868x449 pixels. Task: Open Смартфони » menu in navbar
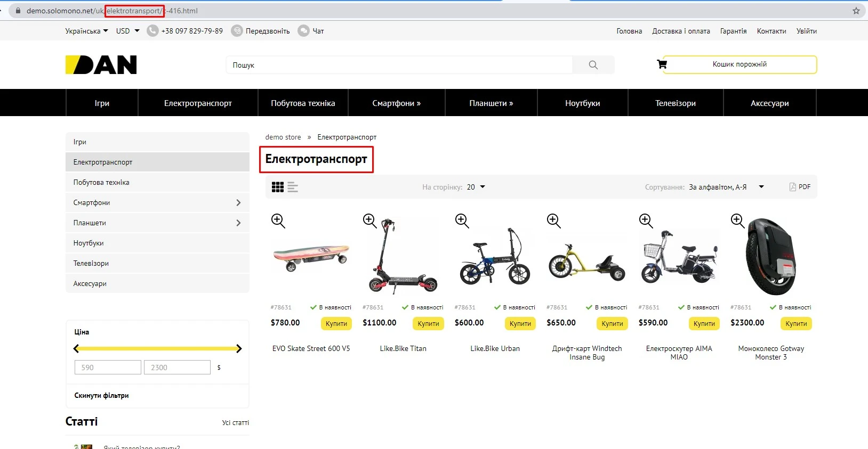pyautogui.click(x=397, y=103)
